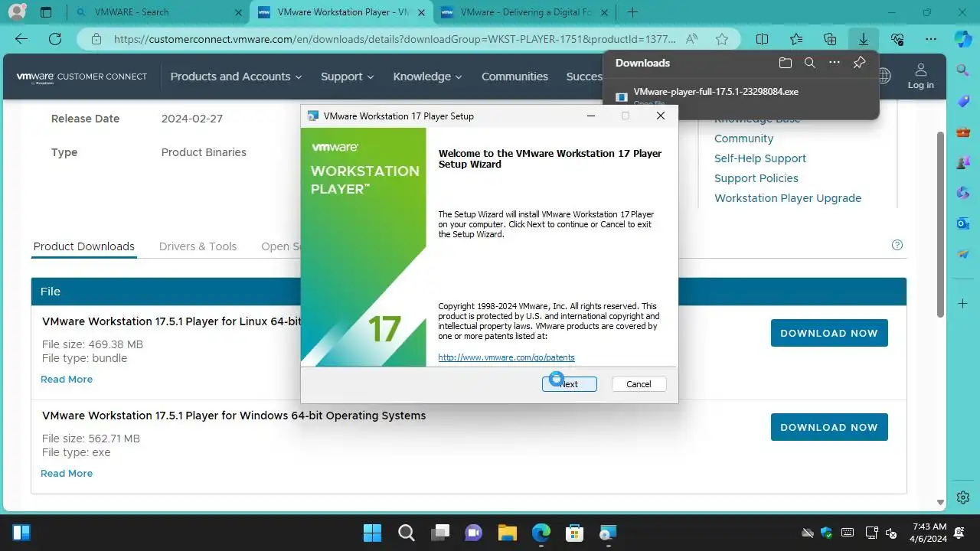
Task: Click Download Now for Windows 64-bit Player
Action: [829, 427]
